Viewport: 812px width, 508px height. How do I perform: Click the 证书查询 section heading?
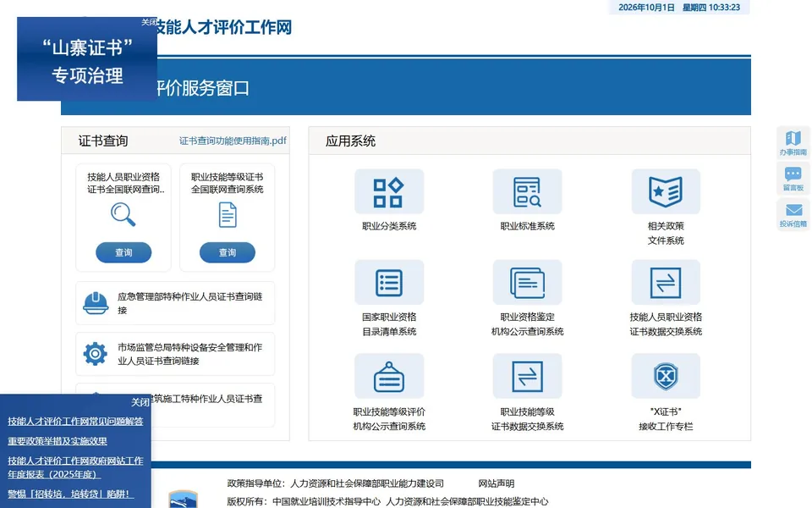103,141
